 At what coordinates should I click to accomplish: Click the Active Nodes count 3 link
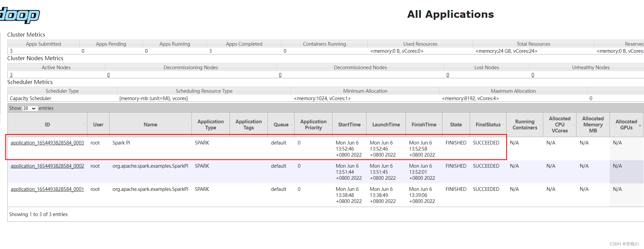point(11,75)
